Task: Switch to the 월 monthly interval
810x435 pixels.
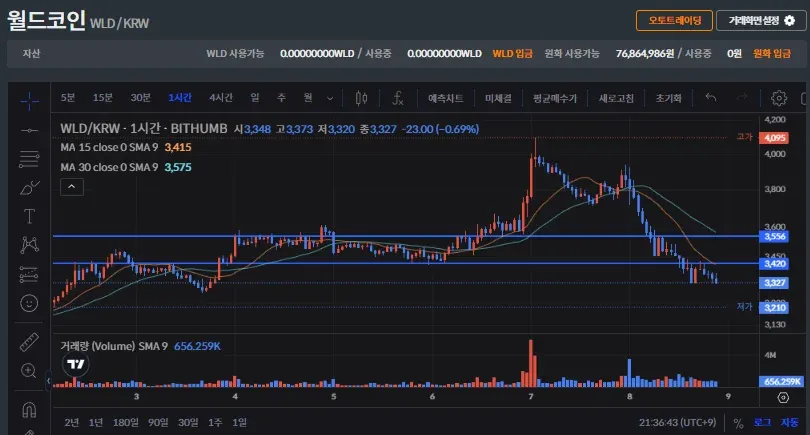Action: point(308,98)
